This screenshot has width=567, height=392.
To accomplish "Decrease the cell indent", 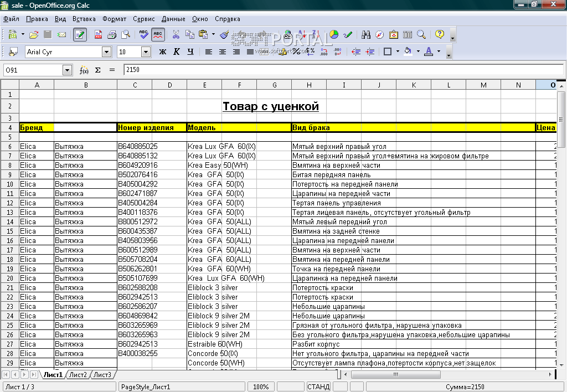I will pos(356,51).
